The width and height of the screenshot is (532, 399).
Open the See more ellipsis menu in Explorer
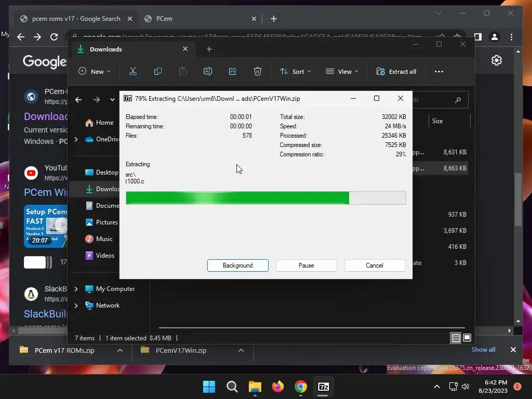(x=438, y=72)
